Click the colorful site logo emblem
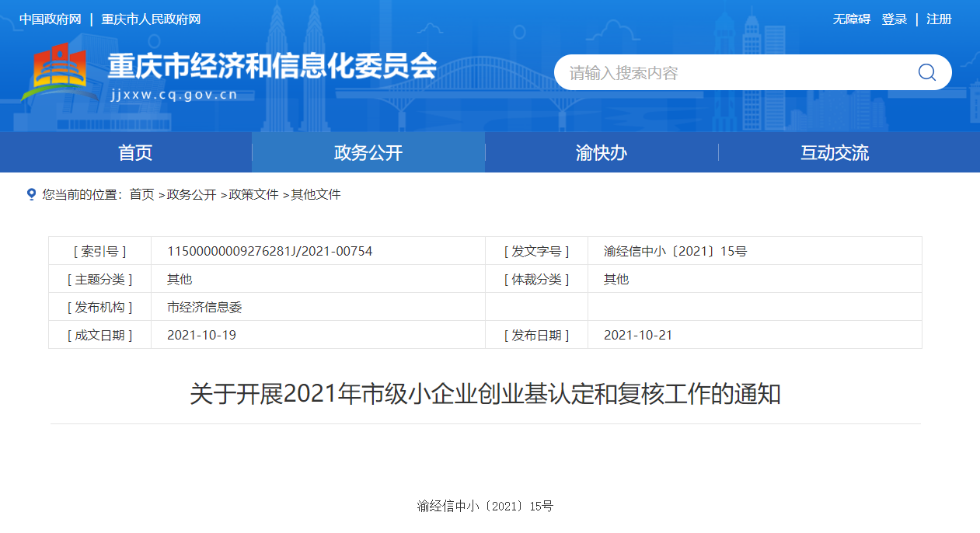 61,73
